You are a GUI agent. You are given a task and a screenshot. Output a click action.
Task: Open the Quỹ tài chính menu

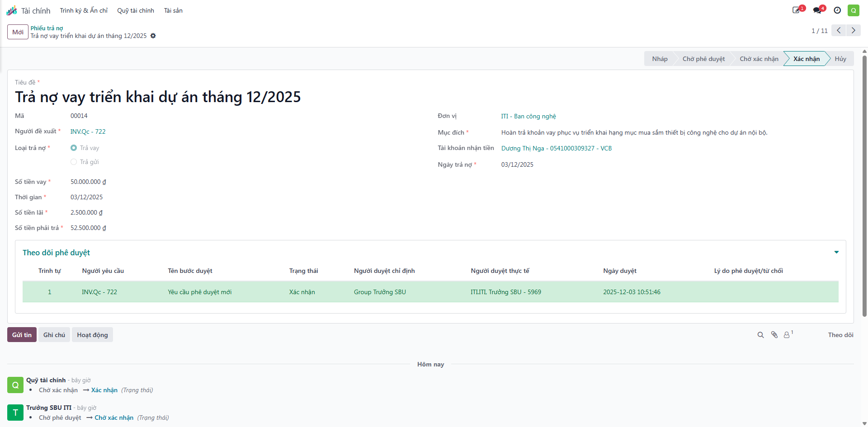click(136, 10)
